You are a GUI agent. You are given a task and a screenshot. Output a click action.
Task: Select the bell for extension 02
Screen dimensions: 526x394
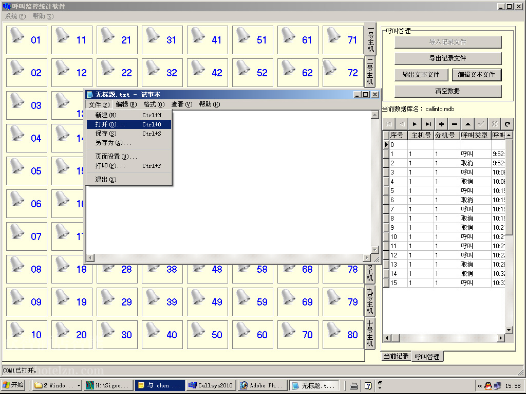coord(17,67)
